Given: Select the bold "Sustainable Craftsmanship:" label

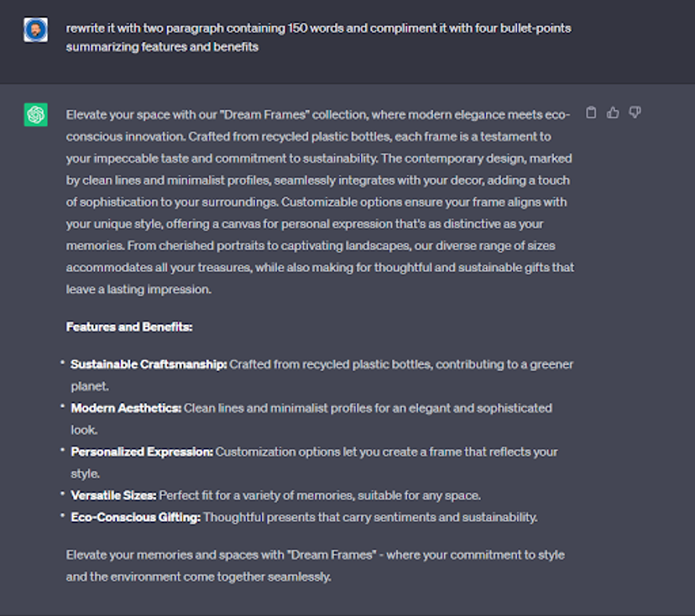Looking at the screenshot, I should pyautogui.click(x=148, y=364).
